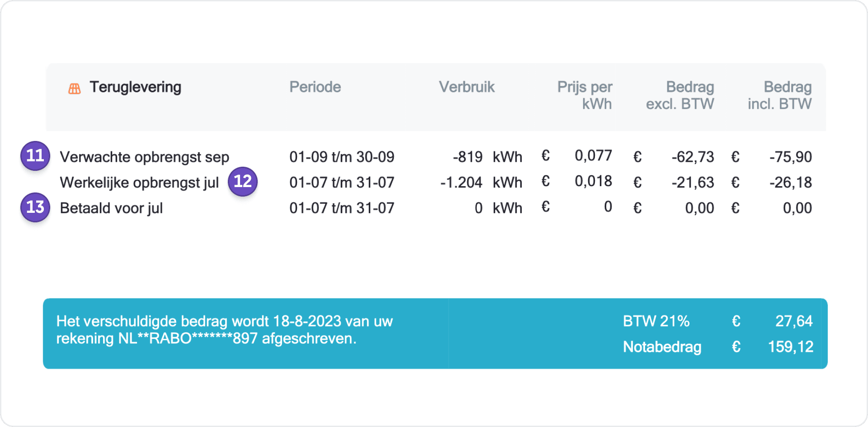Click the orange solar panel Teruglevering icon

tap(75, 89)
